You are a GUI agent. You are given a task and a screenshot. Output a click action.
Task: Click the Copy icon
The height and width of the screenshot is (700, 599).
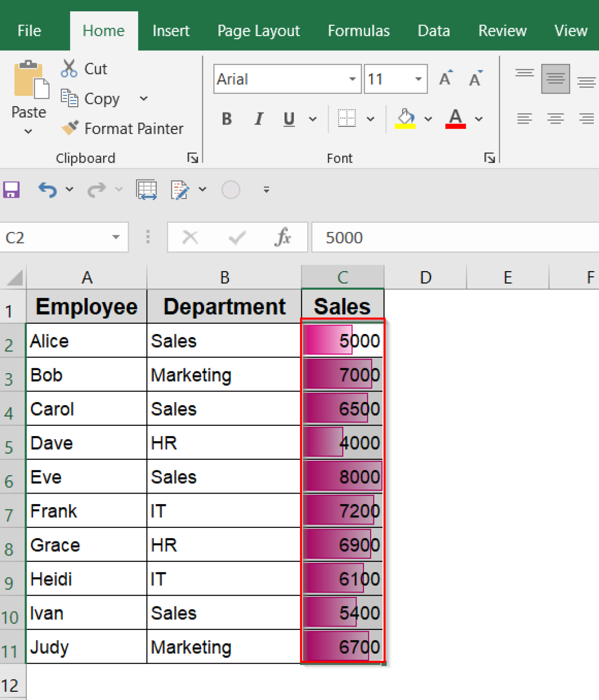tap(69, 98)
